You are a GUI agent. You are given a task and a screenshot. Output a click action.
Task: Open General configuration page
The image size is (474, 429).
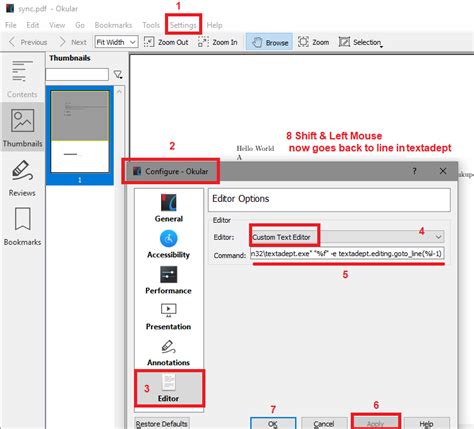[x=169, y=208]
